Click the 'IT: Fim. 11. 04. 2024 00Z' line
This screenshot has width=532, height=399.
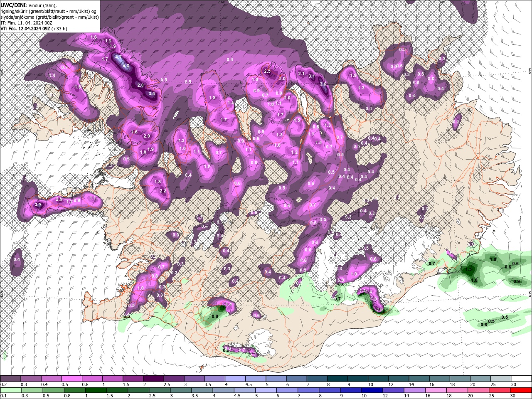(x=25, y=23)
